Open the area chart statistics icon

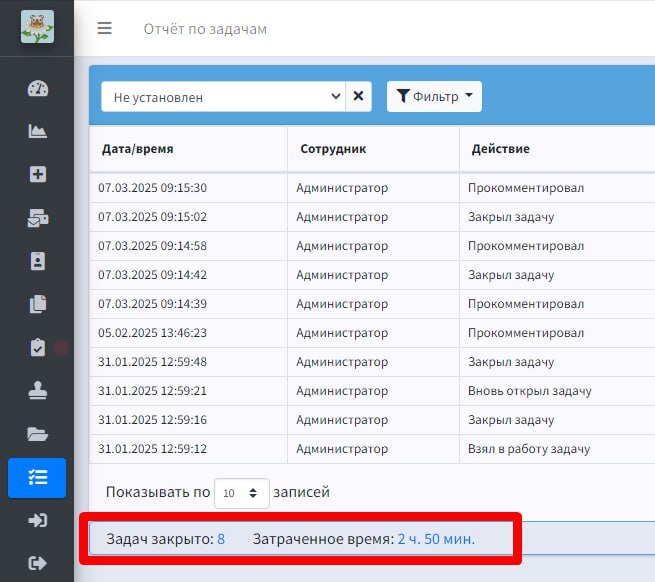coord(38,131)
